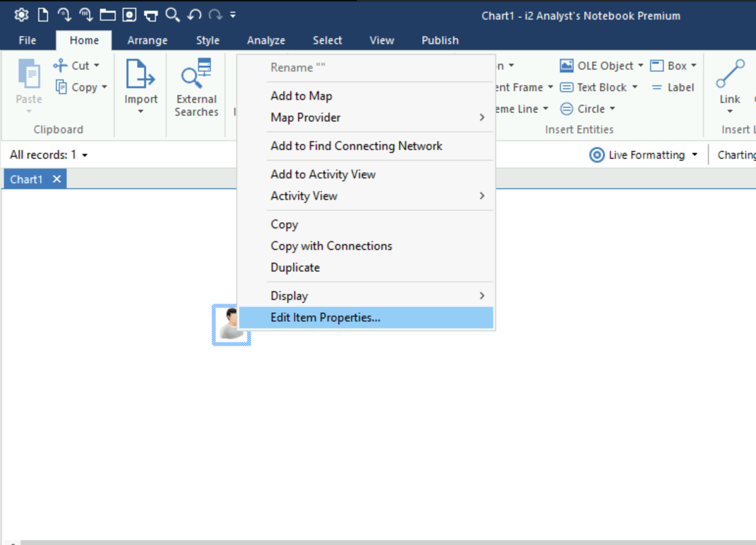Click the magnifier search icon

click(x=172, y=15)
